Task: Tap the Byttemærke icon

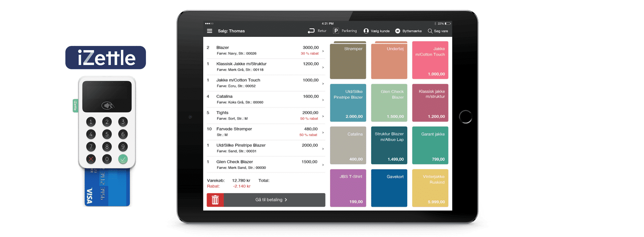Action: click(x=397, y=31)
